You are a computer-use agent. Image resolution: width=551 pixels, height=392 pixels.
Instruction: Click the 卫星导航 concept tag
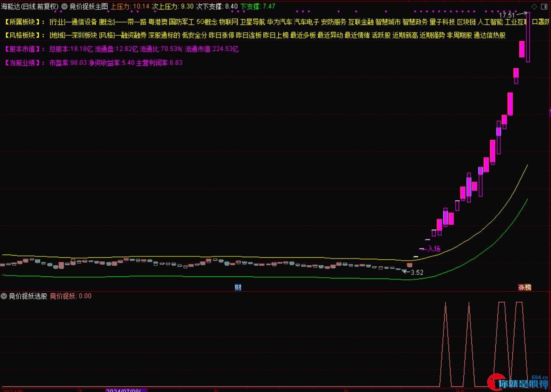pos(253,22)
